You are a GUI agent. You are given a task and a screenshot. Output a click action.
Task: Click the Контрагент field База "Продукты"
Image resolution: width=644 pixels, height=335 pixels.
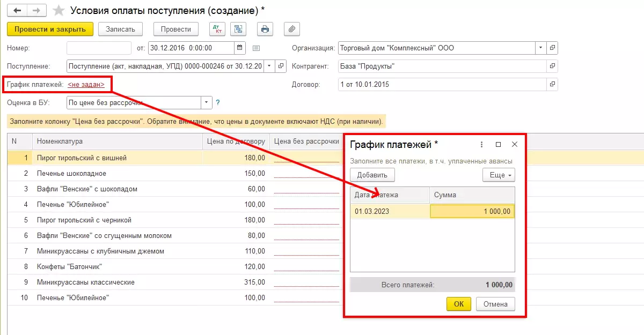[442, 66]
